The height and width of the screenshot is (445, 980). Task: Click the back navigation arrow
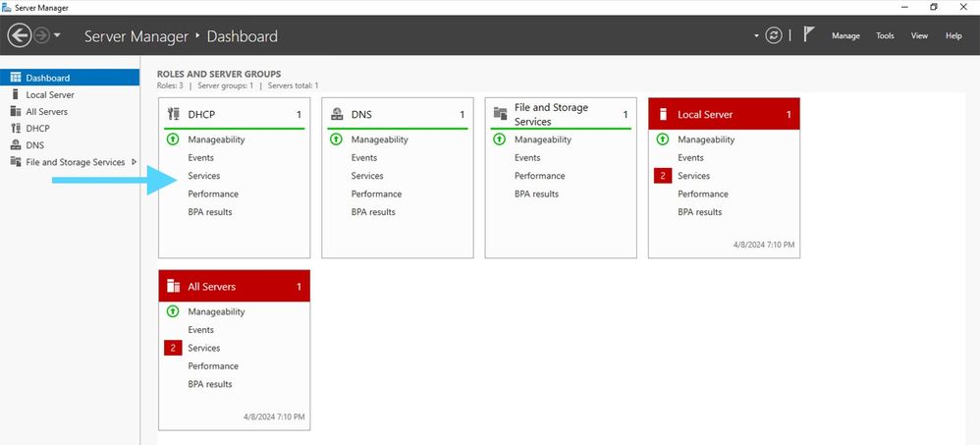(x=20, y=35)
